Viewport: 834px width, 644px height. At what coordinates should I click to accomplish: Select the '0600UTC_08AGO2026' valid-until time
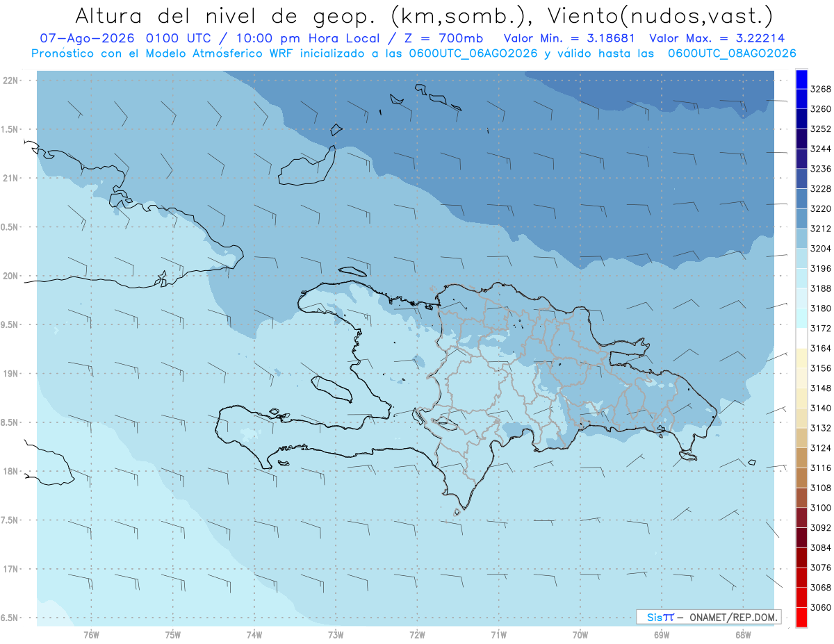(732, 53)
